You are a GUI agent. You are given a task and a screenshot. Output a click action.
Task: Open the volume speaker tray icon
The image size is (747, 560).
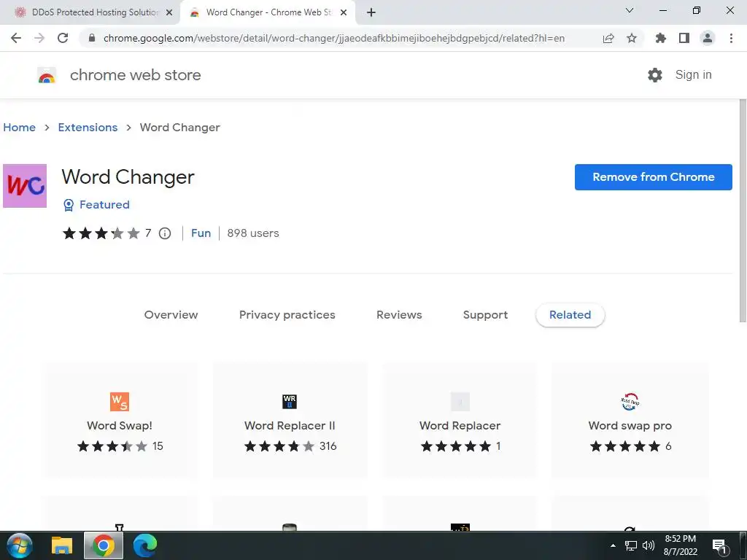point(649,545)
